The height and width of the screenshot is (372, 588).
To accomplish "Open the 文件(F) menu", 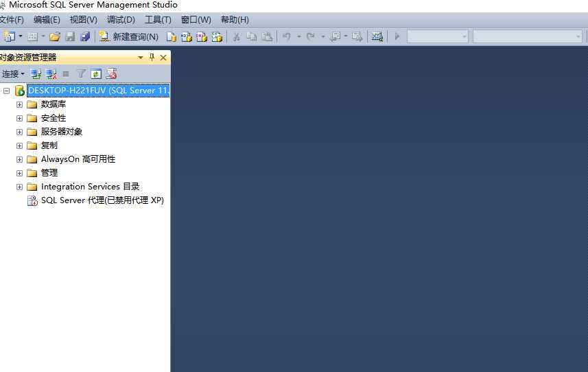I will point(12,19).
